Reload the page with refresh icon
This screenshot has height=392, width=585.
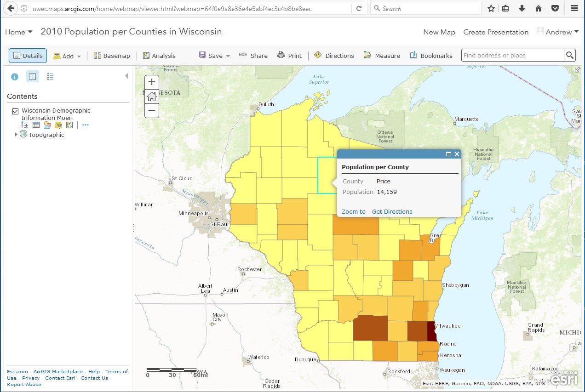tap(359, 8)
